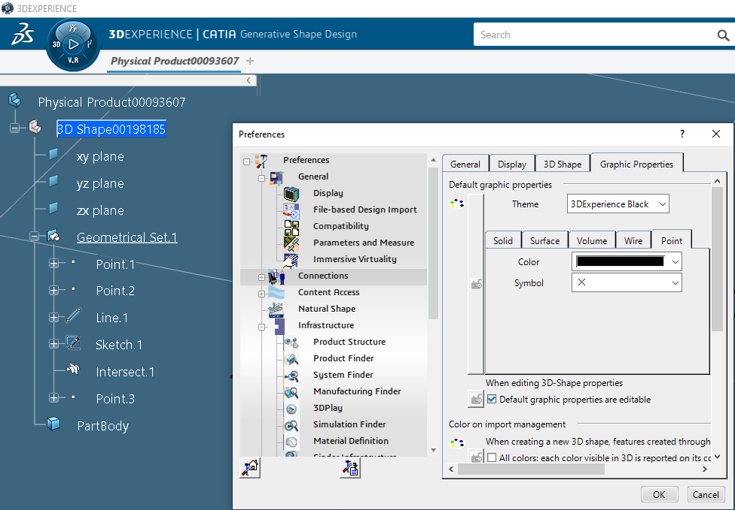The height and width of the screenshot is (510, 735).
Task: Click the Compatibility icon
Action: pyautogui.click(x=291, y=227)
